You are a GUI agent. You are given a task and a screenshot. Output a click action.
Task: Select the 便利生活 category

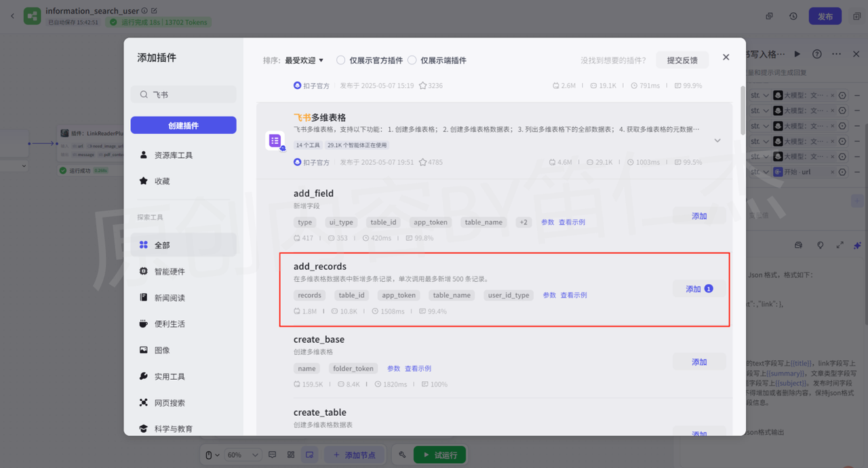[183, 324]
